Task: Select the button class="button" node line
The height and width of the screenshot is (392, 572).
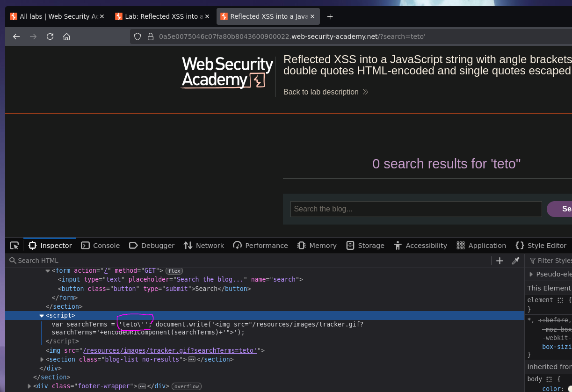Action: tap(154, 289)
